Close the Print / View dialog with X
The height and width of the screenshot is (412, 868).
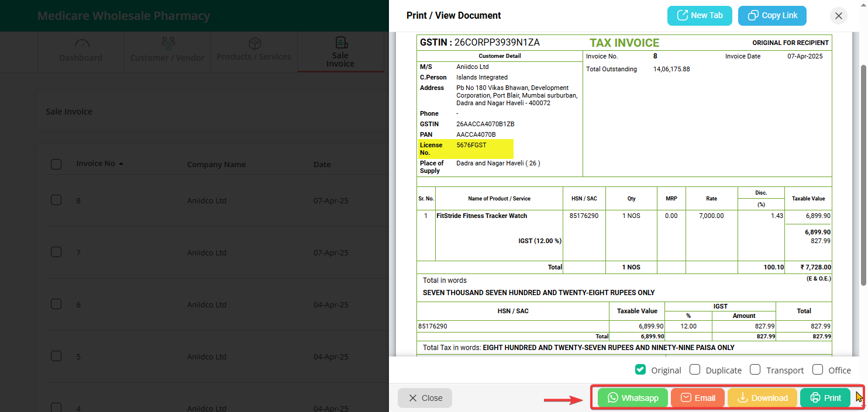point(839,16)
